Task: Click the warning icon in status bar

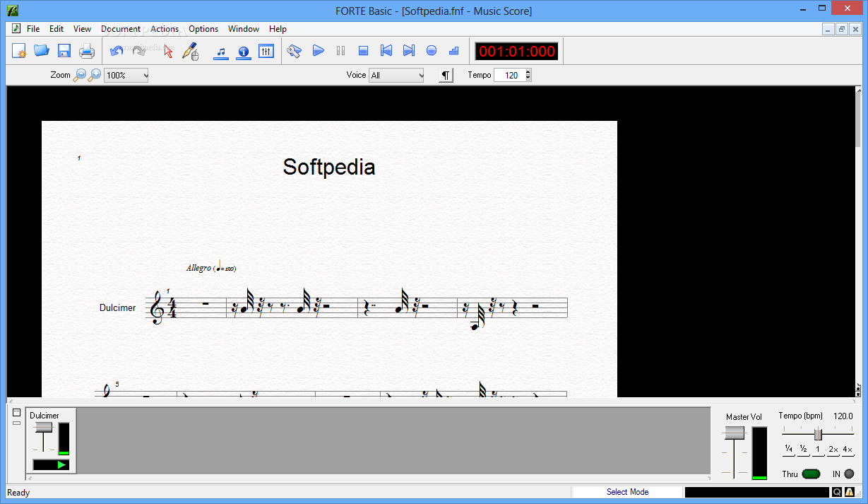Action: tap(850, 492)
